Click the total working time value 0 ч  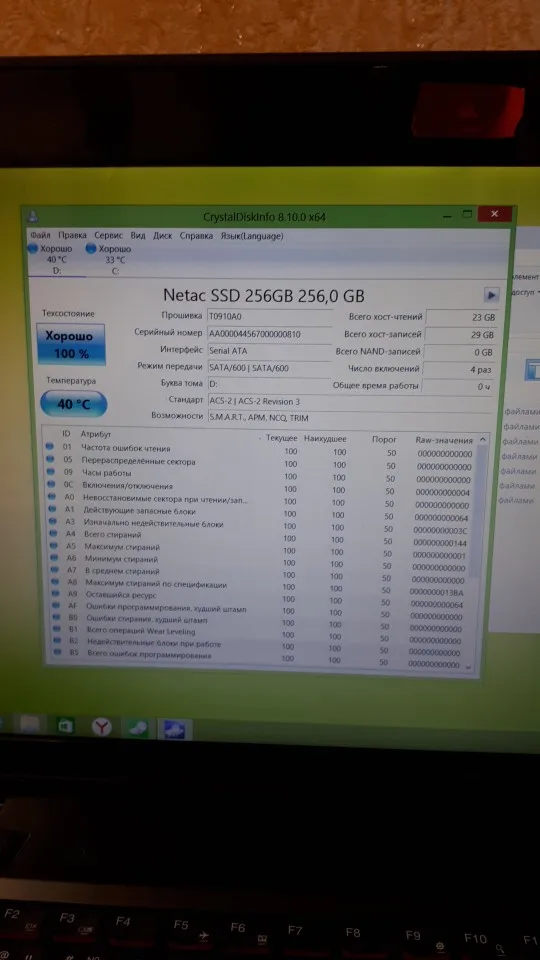click(456, 386)
